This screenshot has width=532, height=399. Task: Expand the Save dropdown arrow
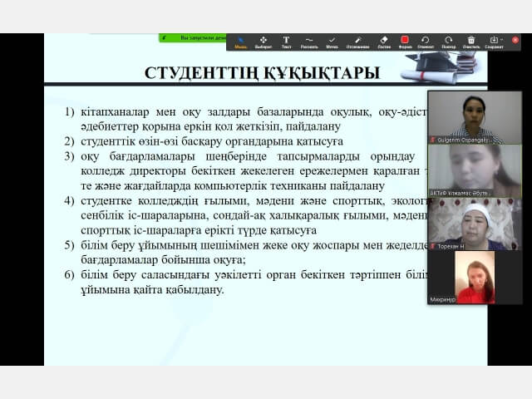tap(502, 40)
